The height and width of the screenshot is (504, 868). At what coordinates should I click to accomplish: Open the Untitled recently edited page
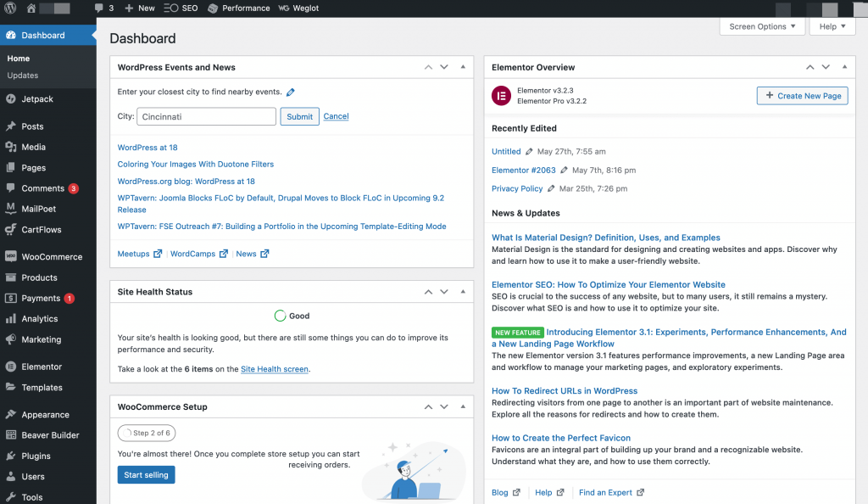click(506, 151)
